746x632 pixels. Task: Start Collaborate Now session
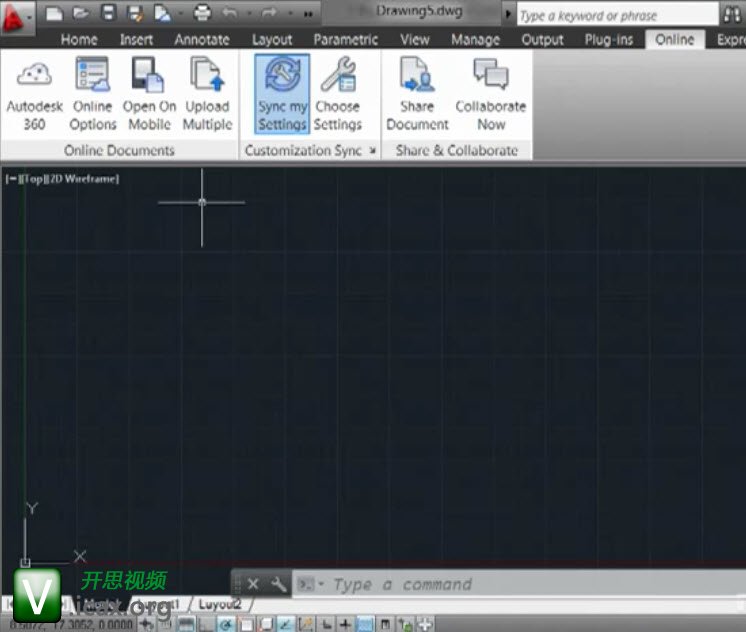point(491,94)
